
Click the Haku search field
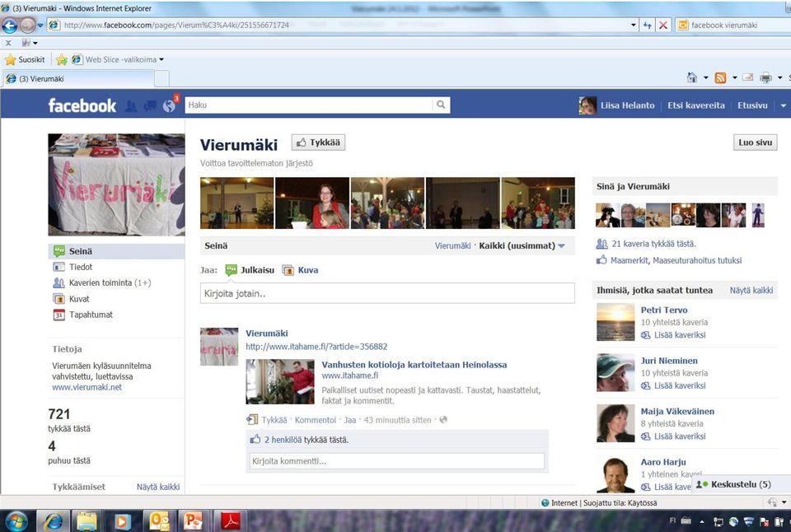click(309, 105)
